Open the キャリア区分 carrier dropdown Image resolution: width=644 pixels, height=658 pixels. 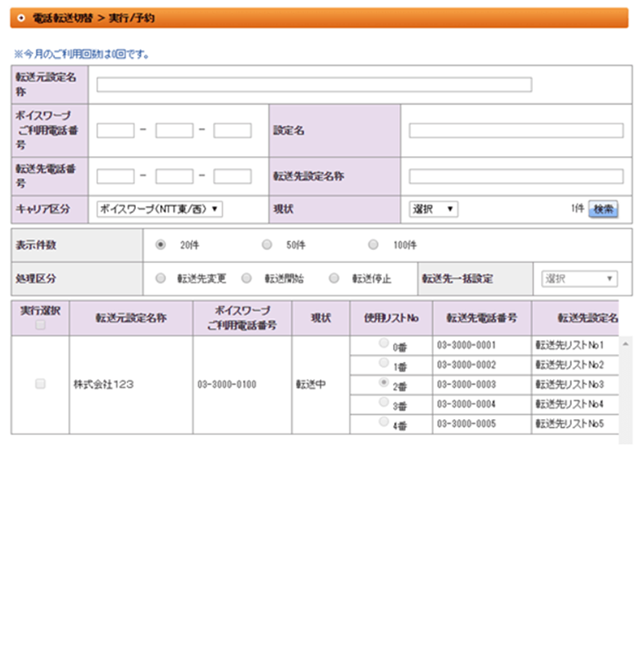[x=159, y=209]
